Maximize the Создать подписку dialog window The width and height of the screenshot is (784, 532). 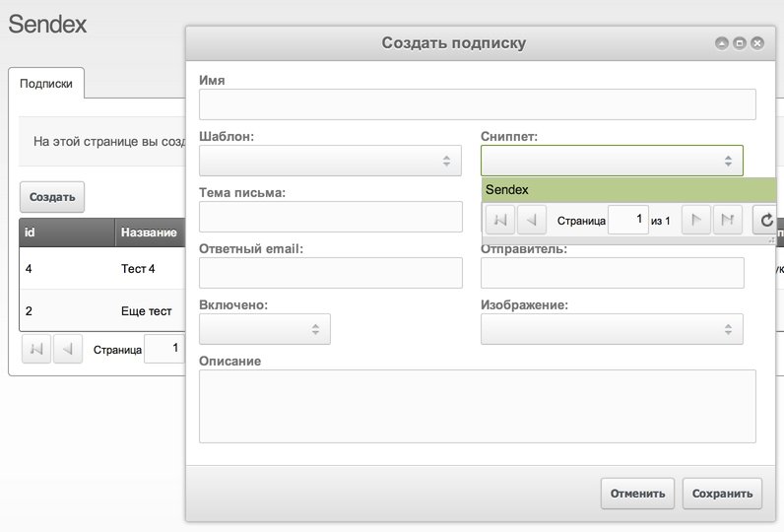740,43
